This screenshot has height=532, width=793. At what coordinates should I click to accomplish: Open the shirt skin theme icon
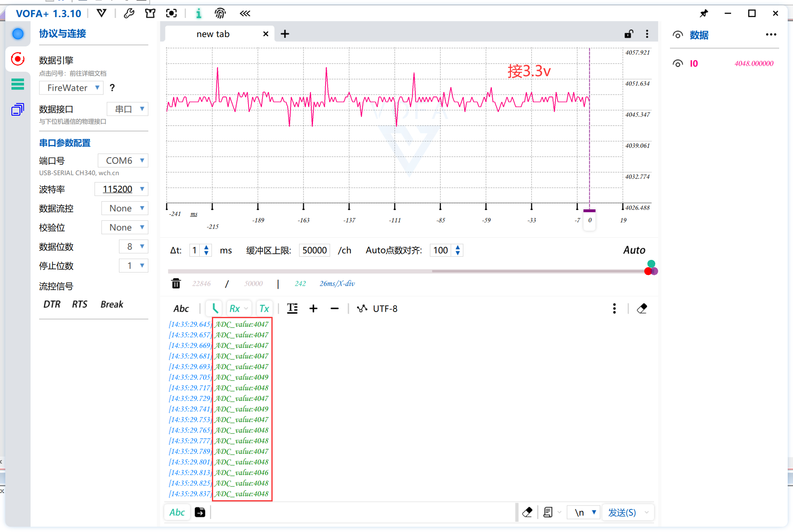150,13
